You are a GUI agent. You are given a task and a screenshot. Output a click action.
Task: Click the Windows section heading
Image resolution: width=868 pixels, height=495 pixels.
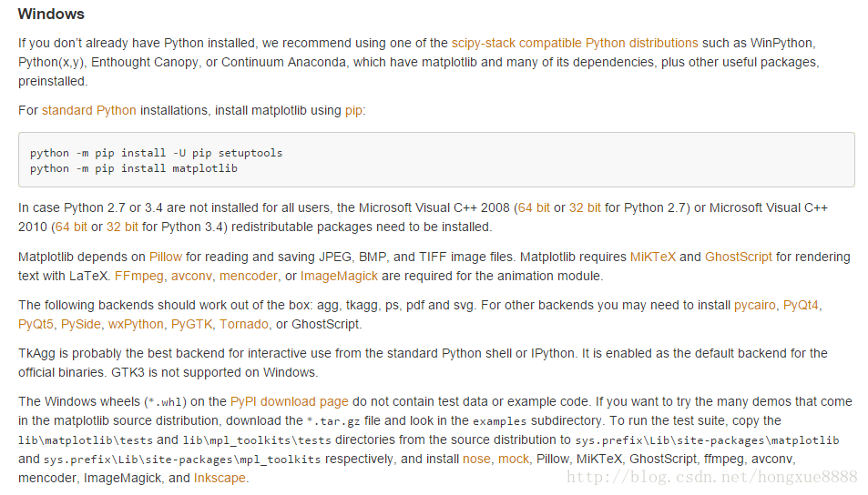[x=51, y=15]
